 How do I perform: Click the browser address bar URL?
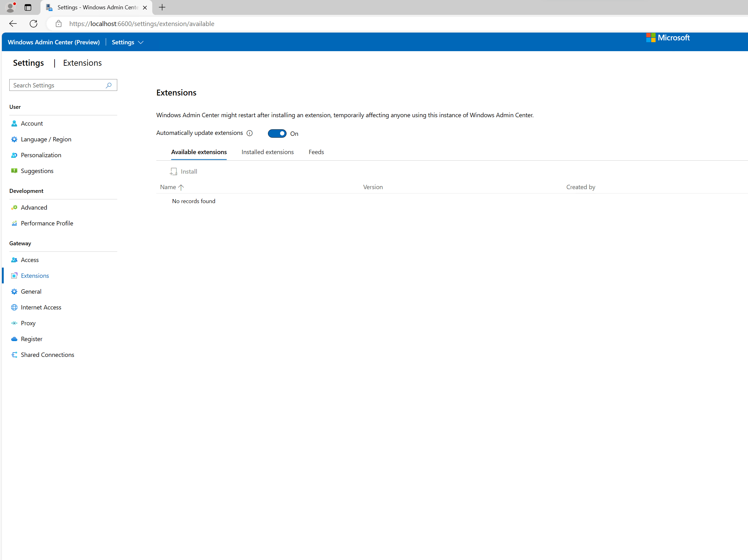coord(142,24)
